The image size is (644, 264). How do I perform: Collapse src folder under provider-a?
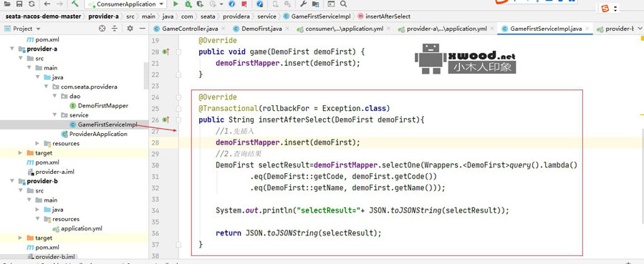pos(21,59)
